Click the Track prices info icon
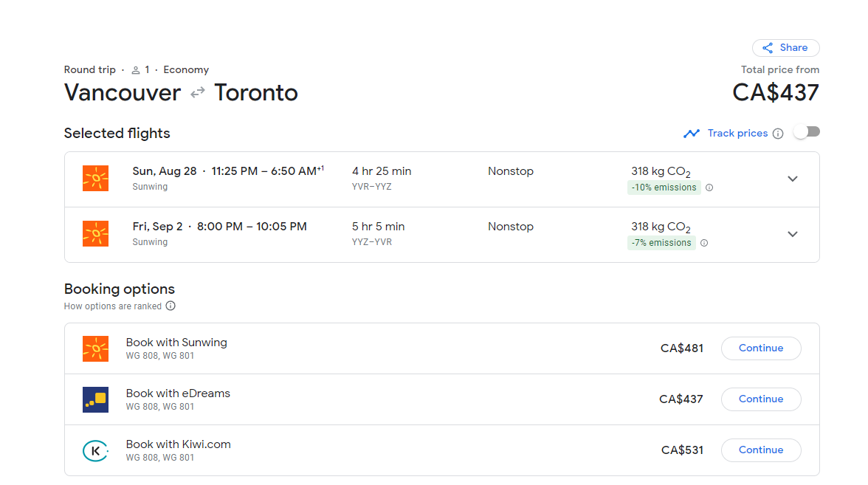The width and height of the screenshot is (868, 485). click(777, 134)
